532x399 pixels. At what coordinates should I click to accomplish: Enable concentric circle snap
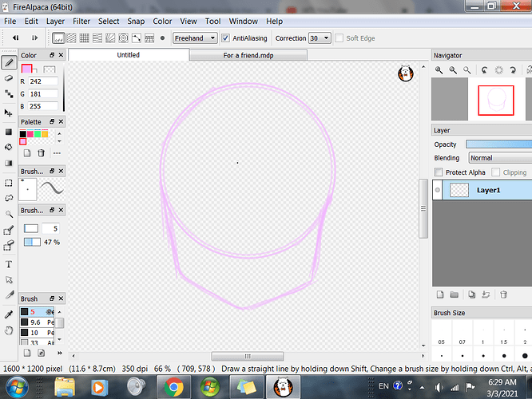pos(124,38)
